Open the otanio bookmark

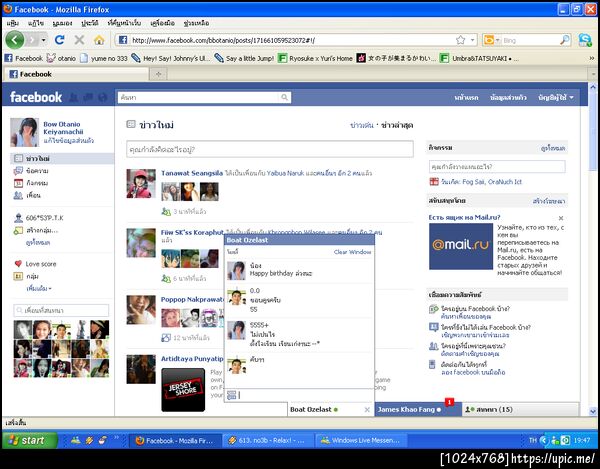pos(61,58)
